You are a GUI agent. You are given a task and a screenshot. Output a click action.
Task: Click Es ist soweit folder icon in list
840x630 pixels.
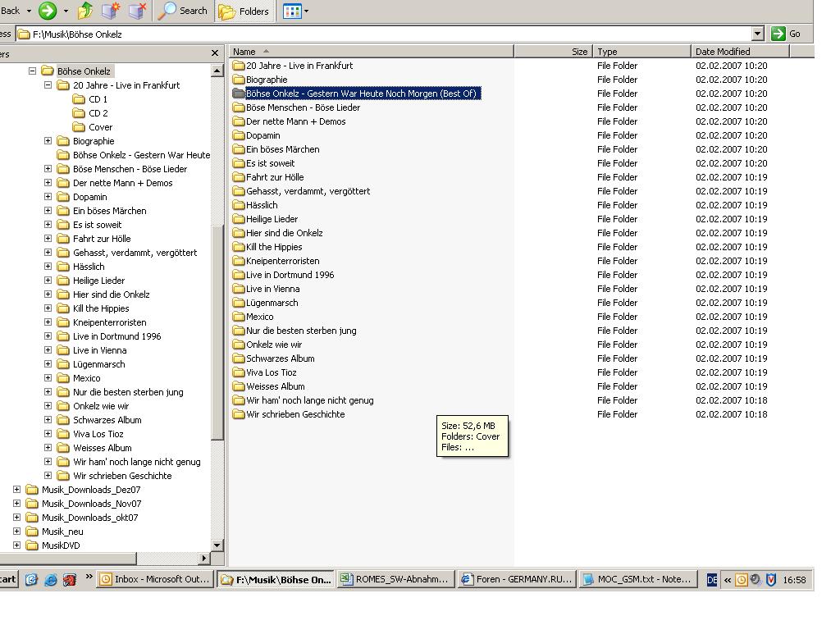(x=239, y=163)
